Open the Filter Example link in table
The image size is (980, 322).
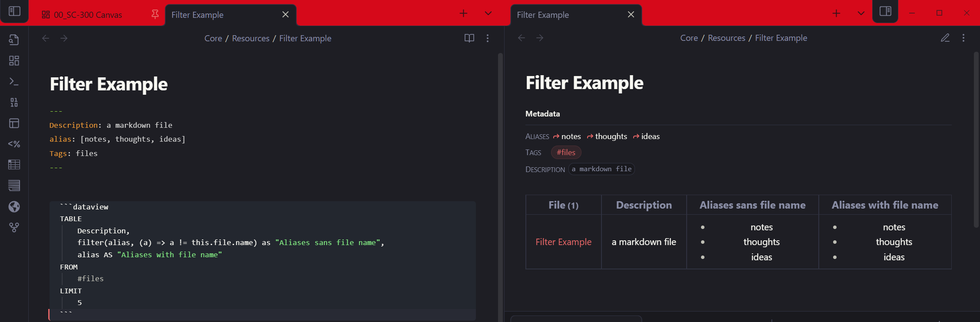coord(563,242)
